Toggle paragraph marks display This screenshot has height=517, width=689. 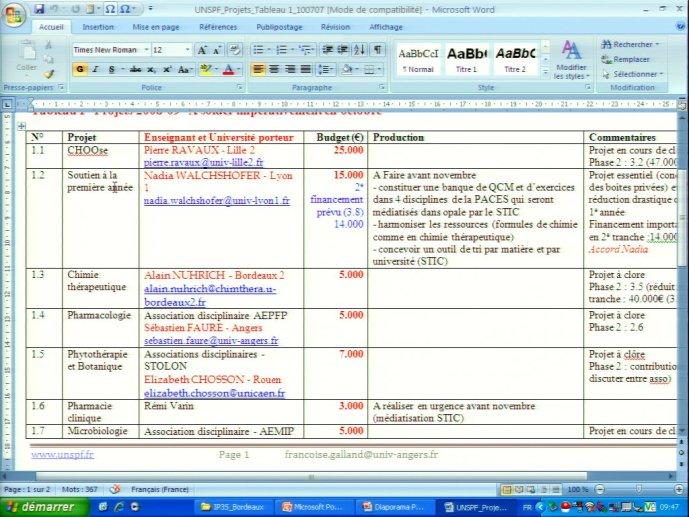click(x=377, y=50)
